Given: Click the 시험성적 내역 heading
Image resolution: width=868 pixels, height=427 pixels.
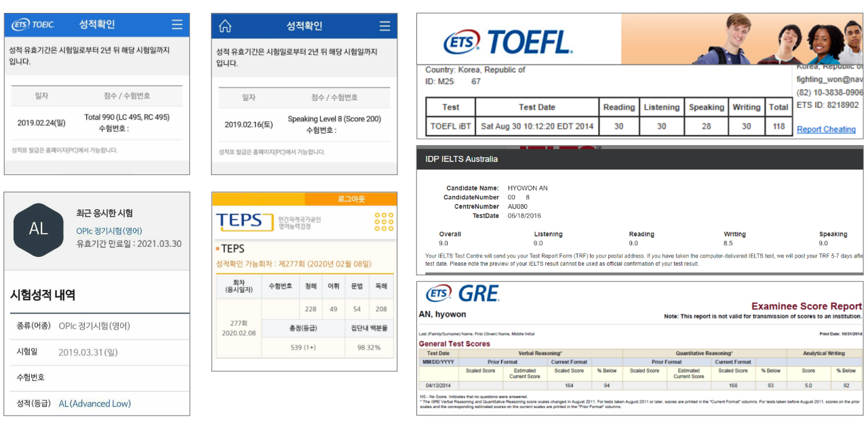Looking at the screenshot, I should coord(42,295).
